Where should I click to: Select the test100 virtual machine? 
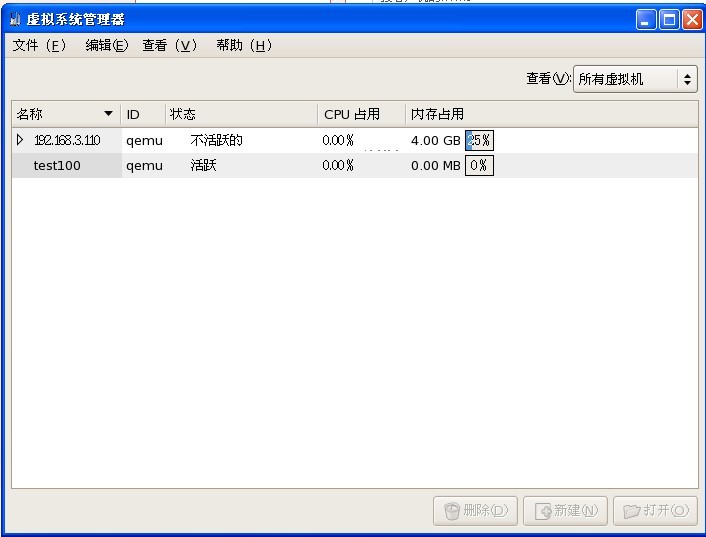[x=57, y=166]
